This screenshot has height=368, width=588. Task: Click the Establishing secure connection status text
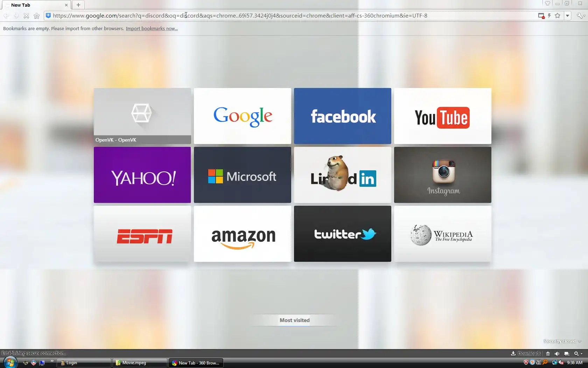coord(34,353)
